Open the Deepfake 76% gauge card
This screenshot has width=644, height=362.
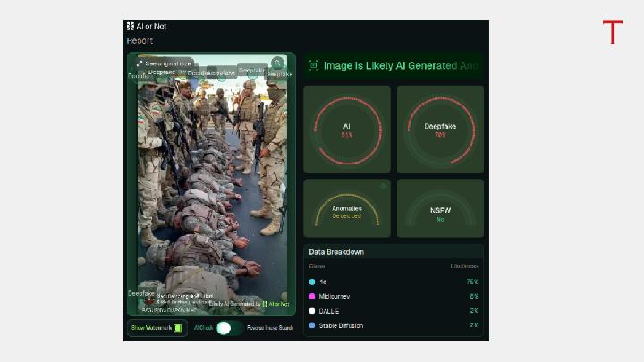[x=440, y=130]
